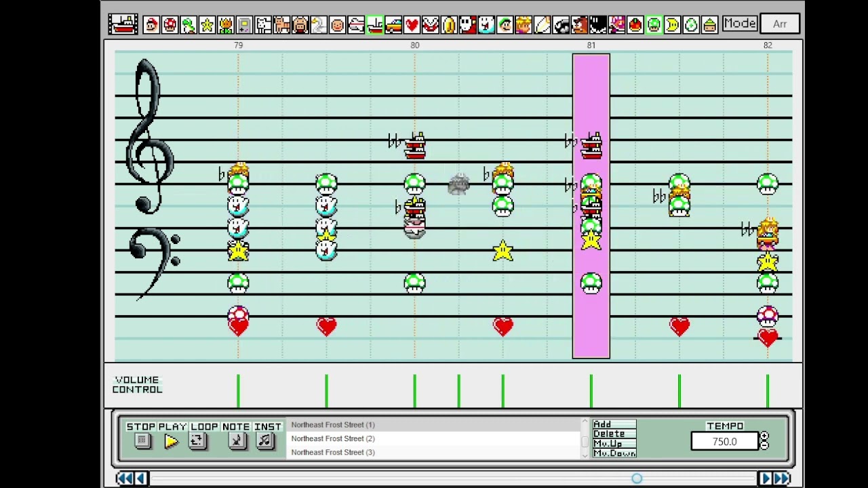Select the Spiny instrument icon

pos(616,24)
